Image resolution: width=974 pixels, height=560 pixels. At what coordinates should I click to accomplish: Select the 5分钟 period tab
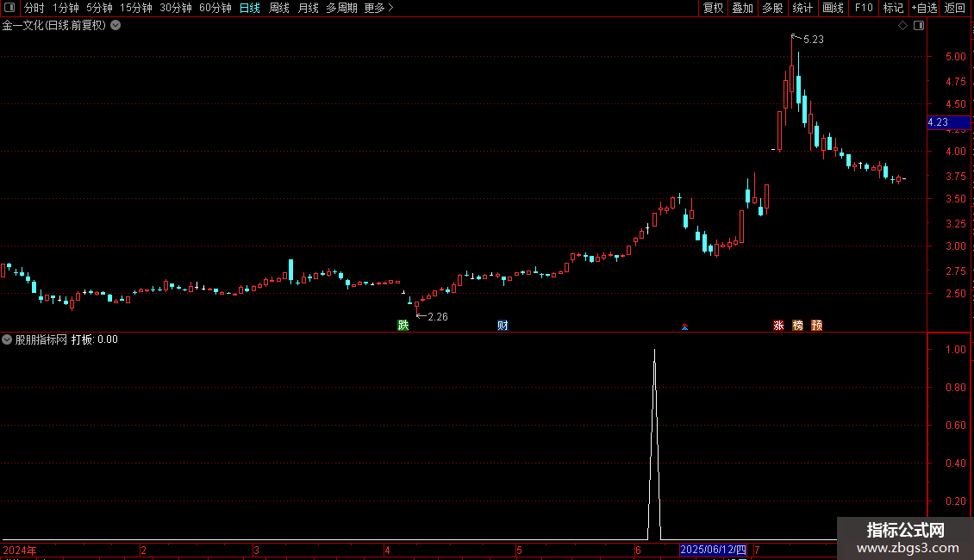pyautogui.click(x=99, y=8)
